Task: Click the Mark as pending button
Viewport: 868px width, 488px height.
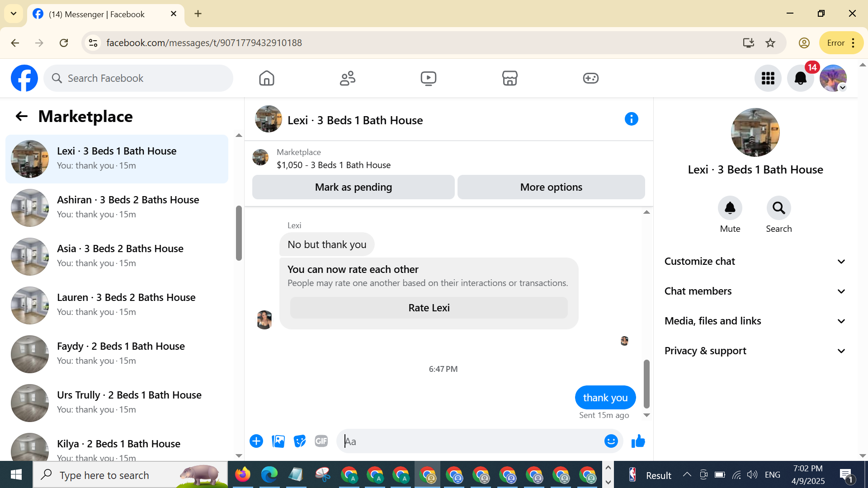Action: 354,187
